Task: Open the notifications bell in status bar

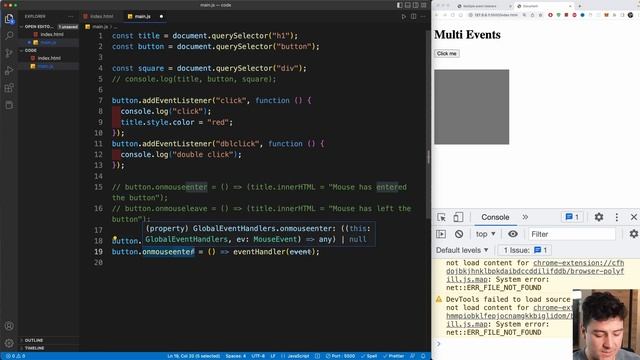Action: click(423, 356)
